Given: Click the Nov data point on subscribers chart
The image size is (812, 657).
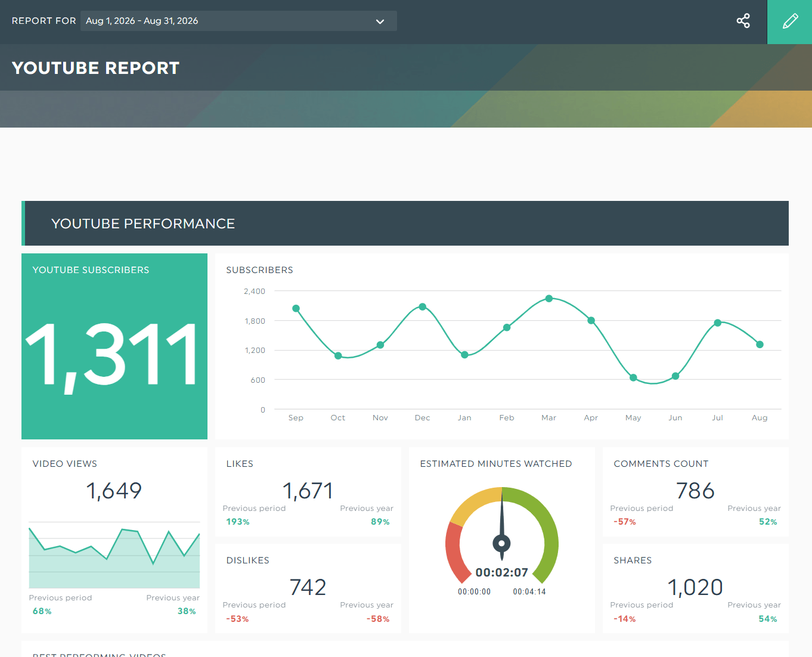Looking at the screenshot, I should coord(380,345).
